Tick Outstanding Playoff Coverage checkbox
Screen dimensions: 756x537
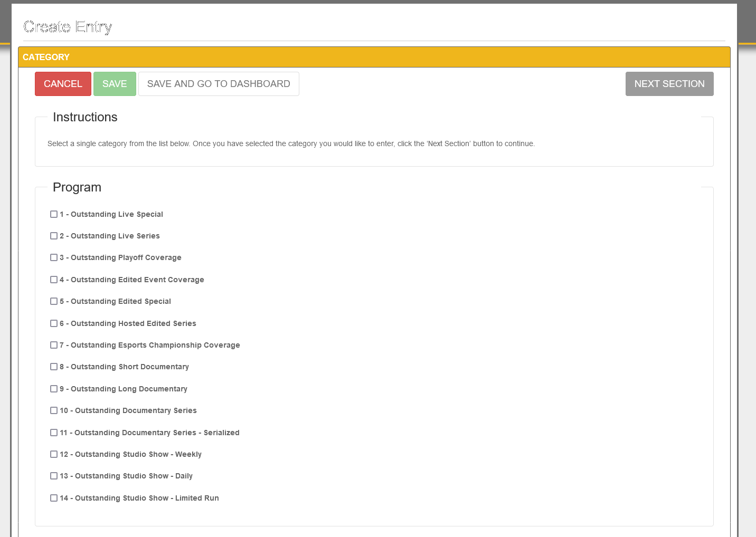tap(54, 257)
